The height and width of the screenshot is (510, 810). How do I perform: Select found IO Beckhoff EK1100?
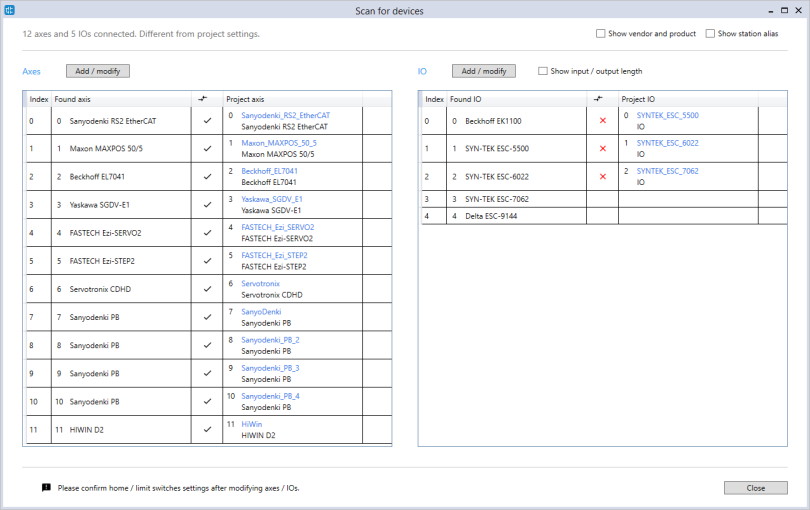point(493,121)
